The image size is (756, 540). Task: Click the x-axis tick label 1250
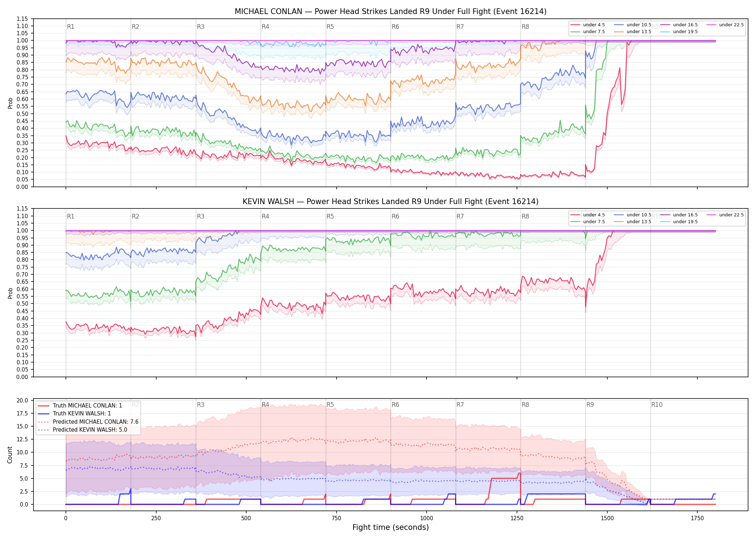tap(517, 518)
